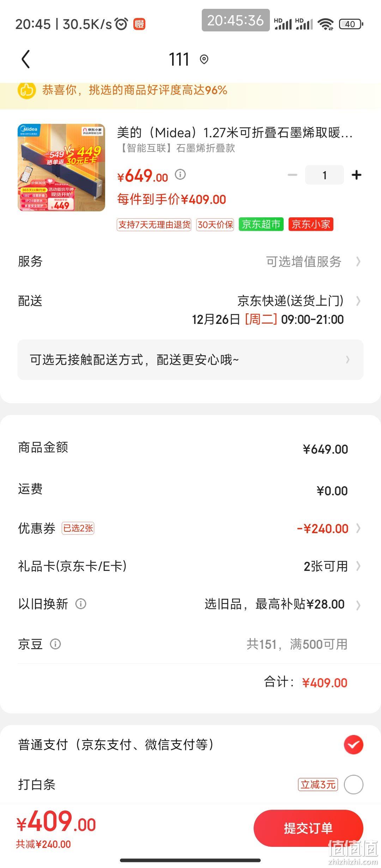Open the 以旧换新 trade-in subsidy row

pyautogui.click(x=190, y=604)
